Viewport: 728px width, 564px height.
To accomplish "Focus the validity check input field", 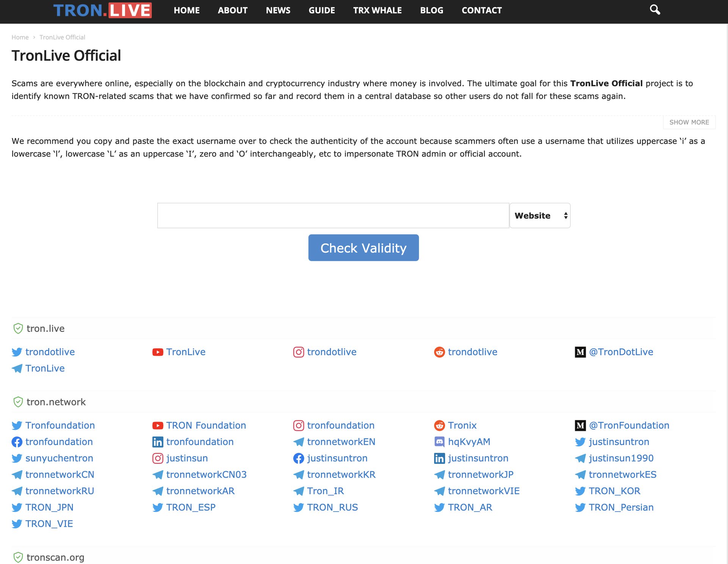I will pyautogui.click(x=333, y=215).
